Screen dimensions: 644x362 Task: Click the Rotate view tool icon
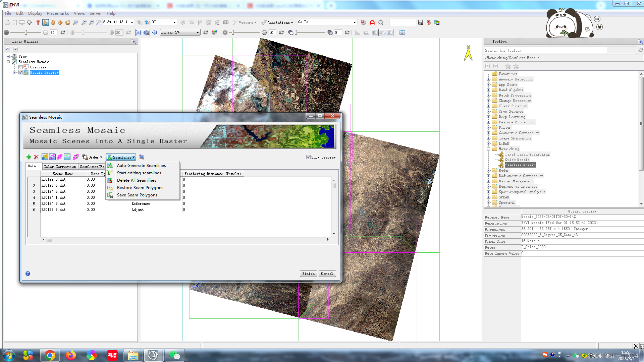(68, 22)
